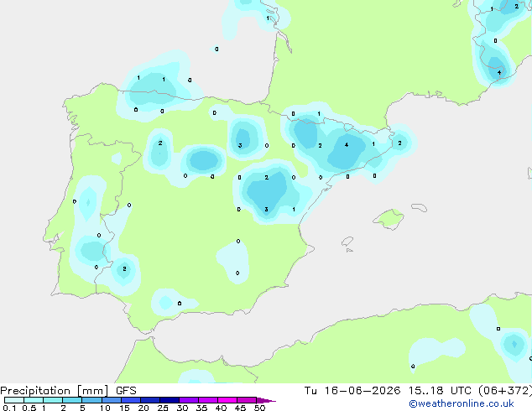
Task: Click the 1–2 mm legend color swatch
Action: coord(53,400)
